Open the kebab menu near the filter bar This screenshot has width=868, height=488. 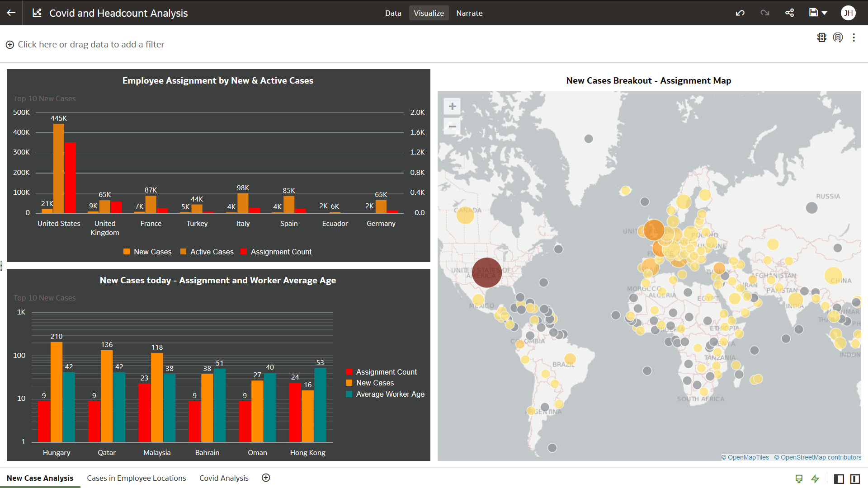(854, 38)
